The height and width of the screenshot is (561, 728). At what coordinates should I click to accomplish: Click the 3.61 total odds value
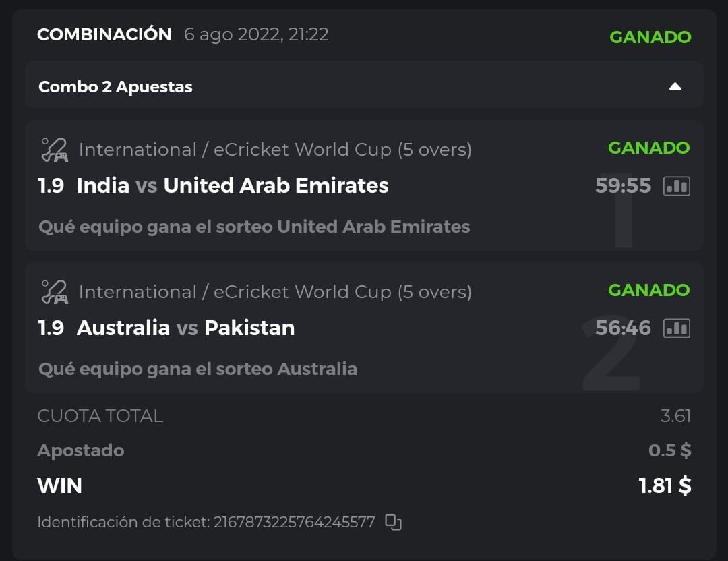pos(675,416)
